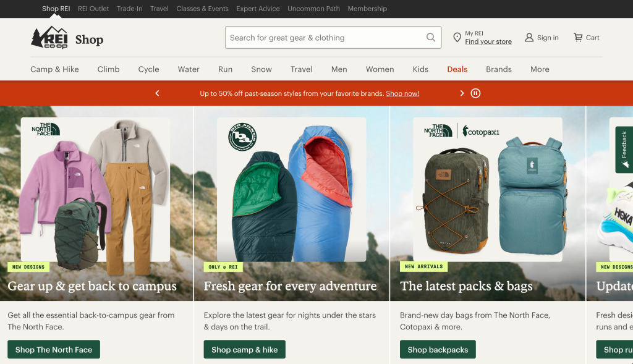633x364 pixels.
Task: Open Membership page
Action: (x=367, y=9)
